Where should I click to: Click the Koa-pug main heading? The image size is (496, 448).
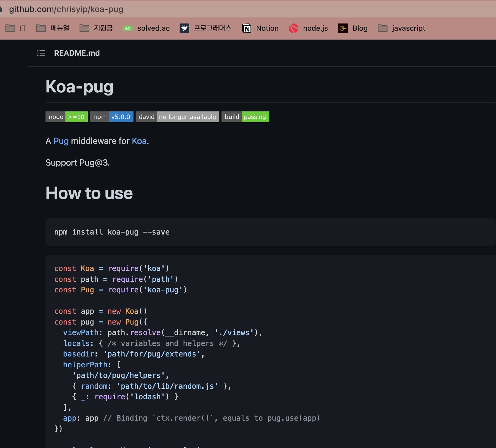click(80, 87)
